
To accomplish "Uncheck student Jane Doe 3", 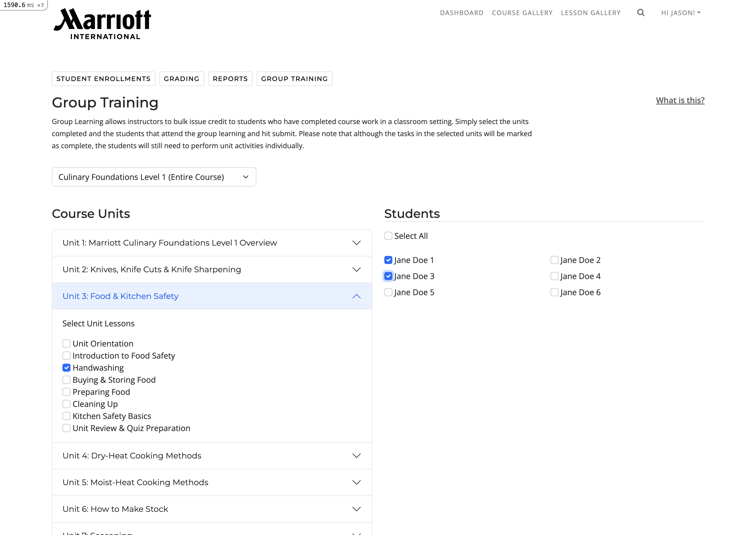I will pos(388,276).
